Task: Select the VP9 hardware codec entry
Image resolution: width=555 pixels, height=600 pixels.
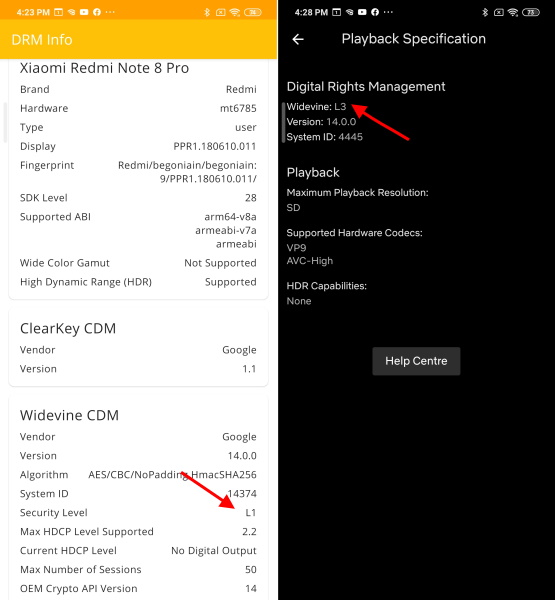Action: point(296,248)
